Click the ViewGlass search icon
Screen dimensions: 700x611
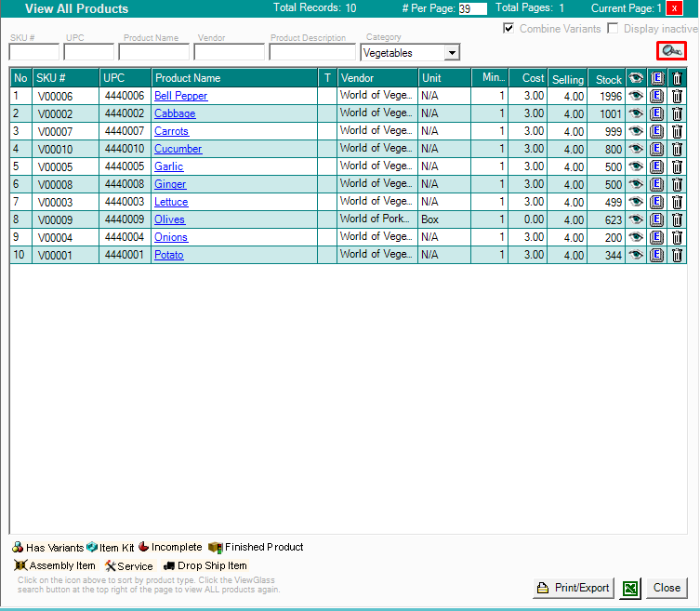(672, 52)
